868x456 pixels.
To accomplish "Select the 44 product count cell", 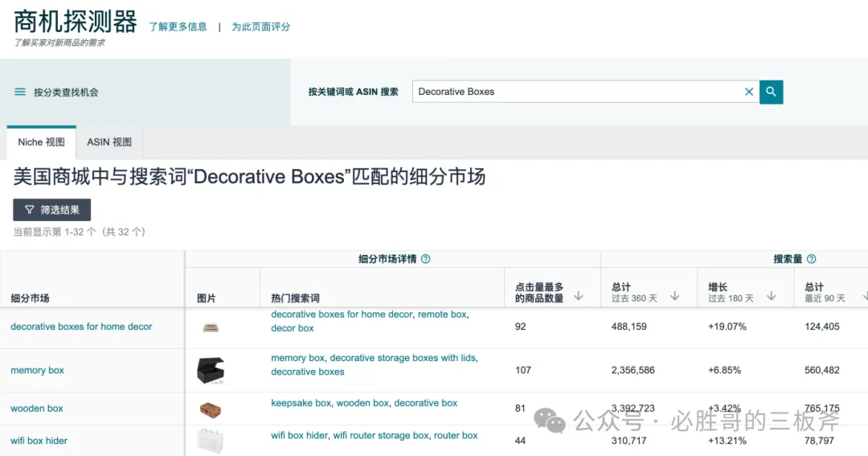I will (x=520, y=441).
